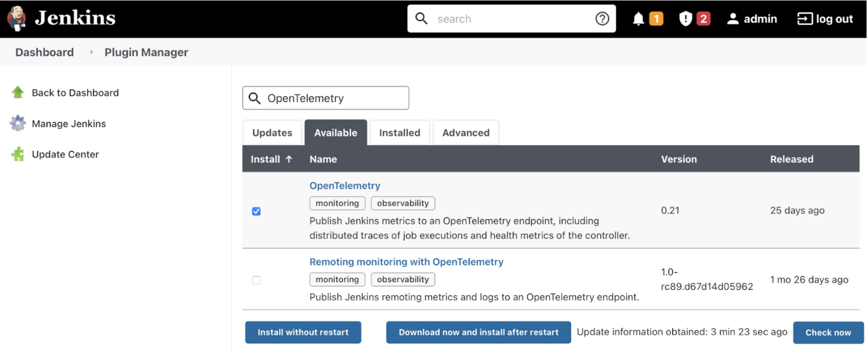Check the Remoting monitoring with OpenTelemetry checkbox
Screen dimensions: 868x350
point(256,280)
